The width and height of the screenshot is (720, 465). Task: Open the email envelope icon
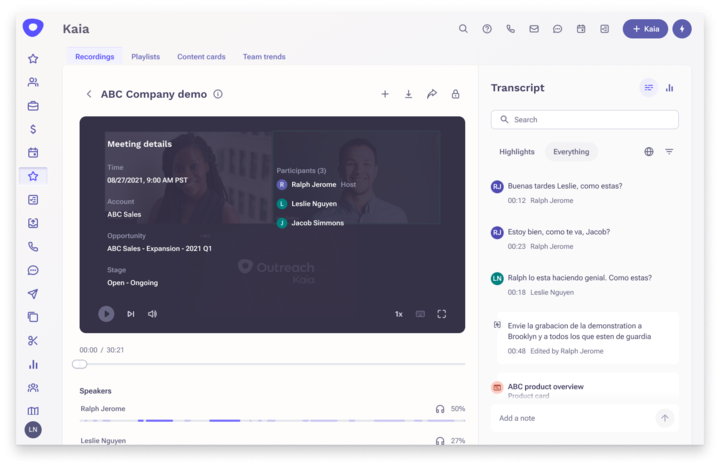point(534,29)
